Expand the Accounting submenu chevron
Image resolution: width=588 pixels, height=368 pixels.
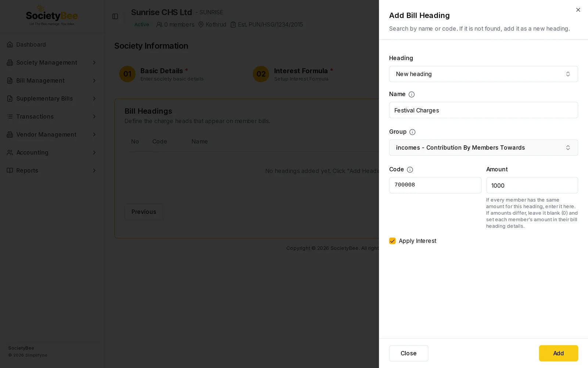[x=94, y=152]
